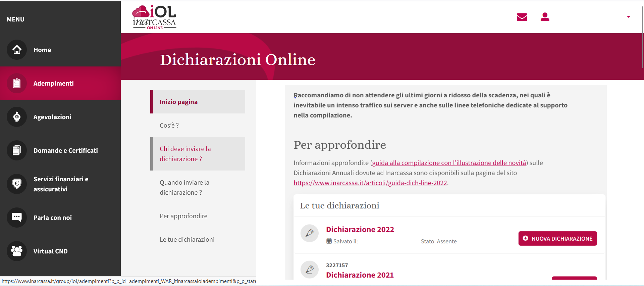Click the Nuova Dichiarazione button
644x286 pixels.
(557, 238)
